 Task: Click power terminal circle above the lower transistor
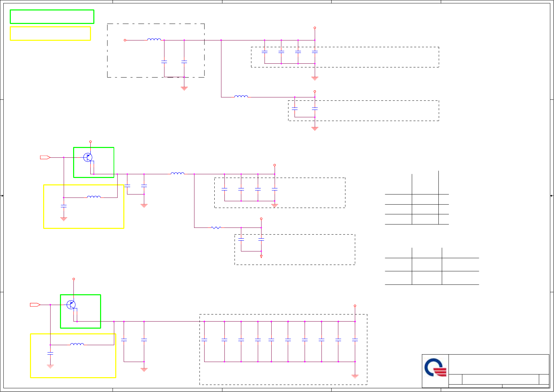click(x=74, y=279)
